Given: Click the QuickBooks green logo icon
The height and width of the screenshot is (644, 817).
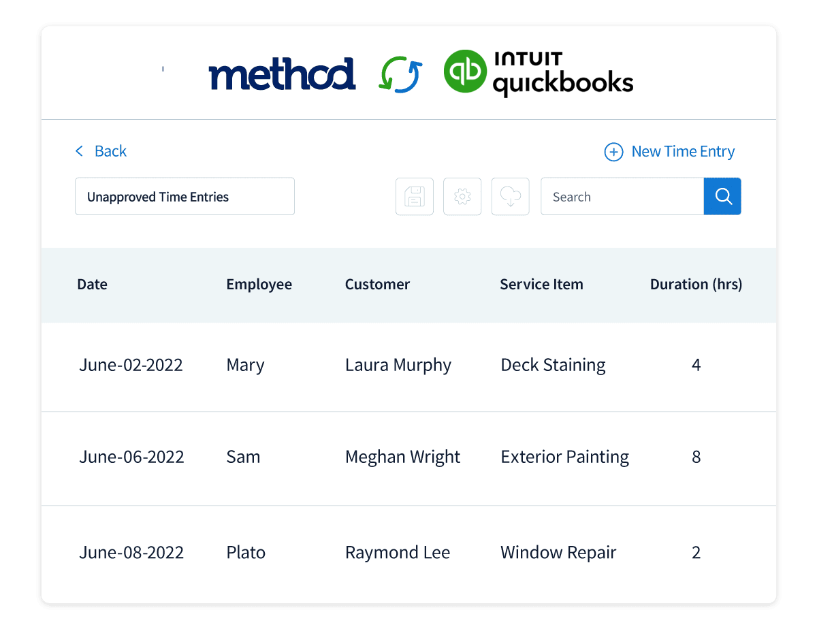Looking at the screenshot, I should point(465,71).
